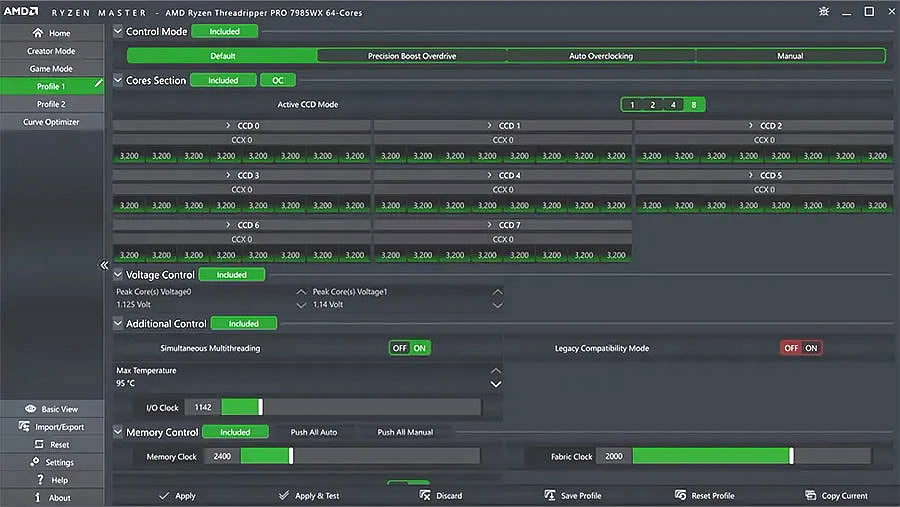The width and height of the screenshot is (900, 507).
Task: Select Active CCD Mode 2
Action: (x=653, y=105)
